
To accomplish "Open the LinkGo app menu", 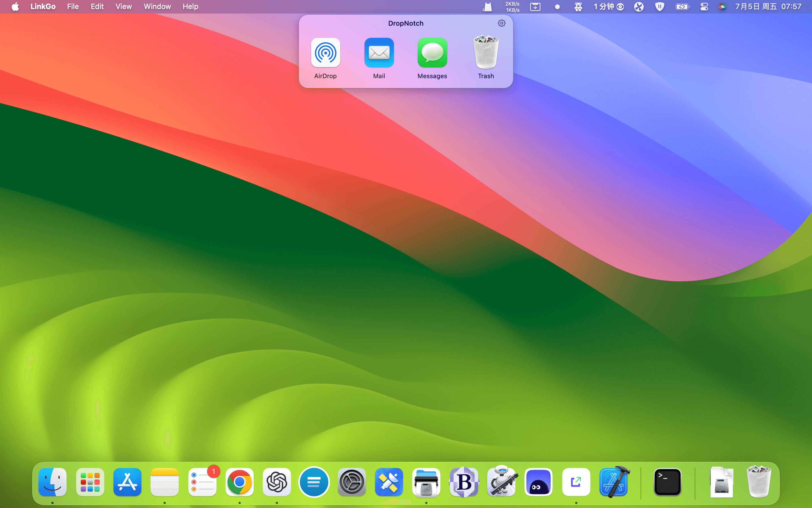I will (43, 7).
